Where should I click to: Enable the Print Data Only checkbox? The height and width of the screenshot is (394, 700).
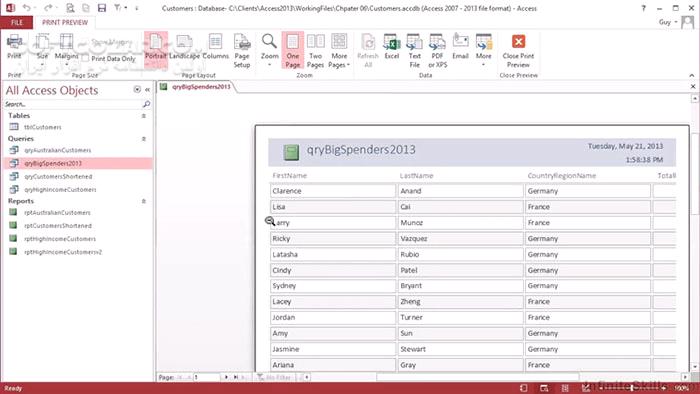85,58
